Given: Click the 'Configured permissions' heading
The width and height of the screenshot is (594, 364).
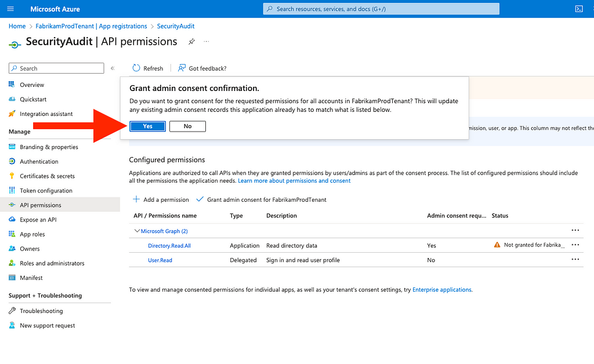Looking at the screenshot, I should (167, 160).
